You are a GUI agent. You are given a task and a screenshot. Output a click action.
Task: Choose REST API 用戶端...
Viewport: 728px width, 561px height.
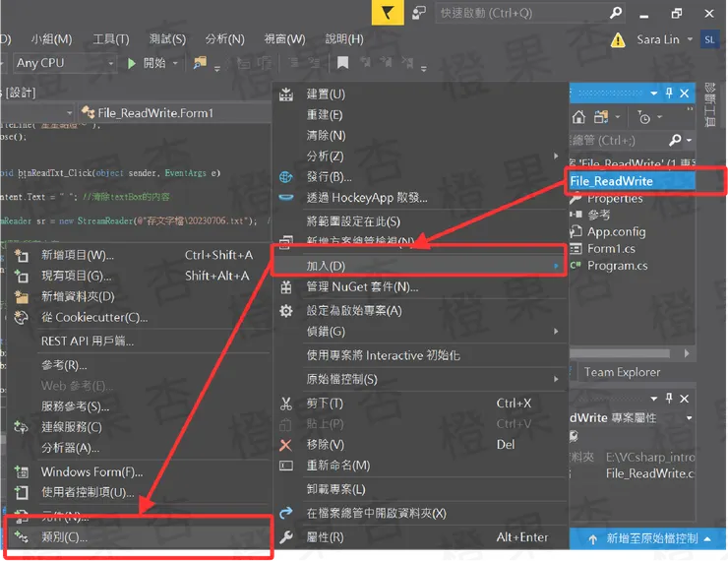point(139,342)
